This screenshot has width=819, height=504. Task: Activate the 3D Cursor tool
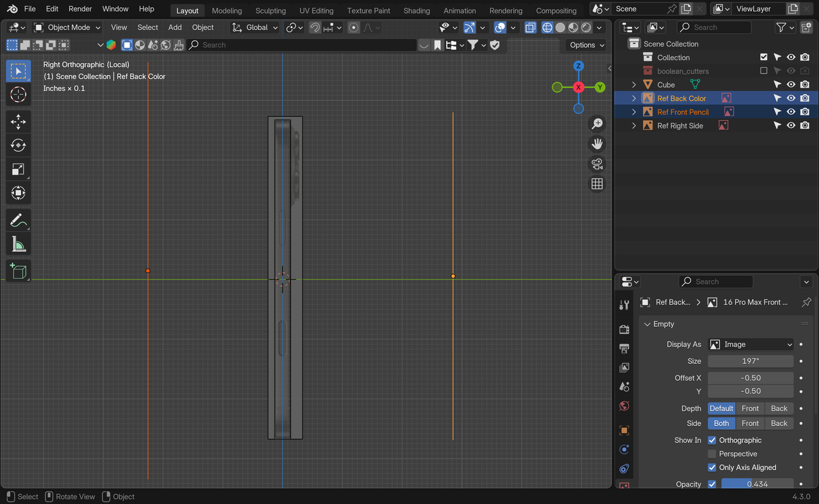click(19, 95)
